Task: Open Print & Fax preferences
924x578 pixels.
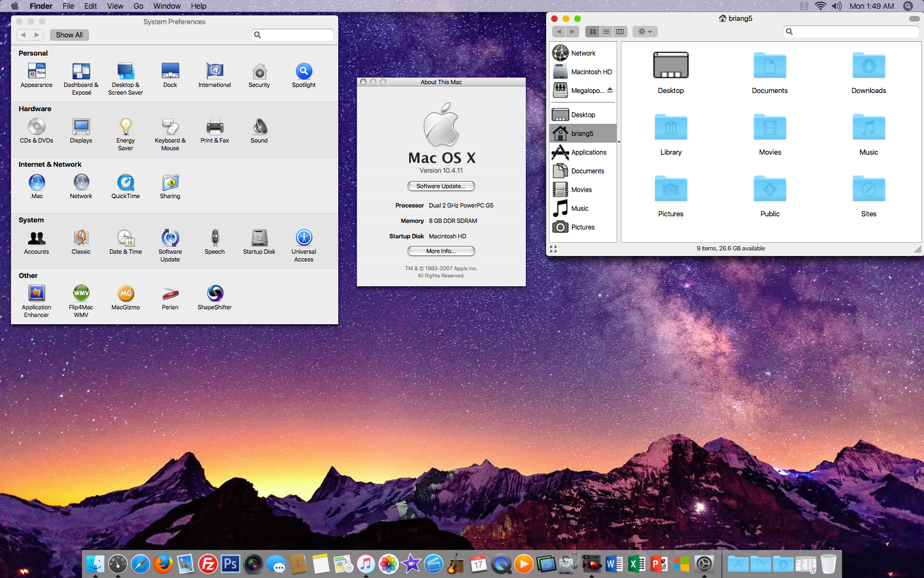Action: click(215, 131)
